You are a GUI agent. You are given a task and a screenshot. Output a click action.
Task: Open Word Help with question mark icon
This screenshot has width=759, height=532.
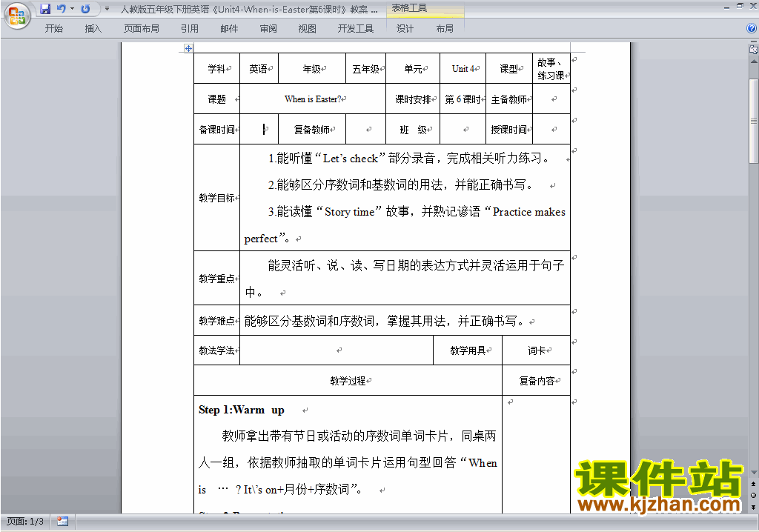click(752, 29)
